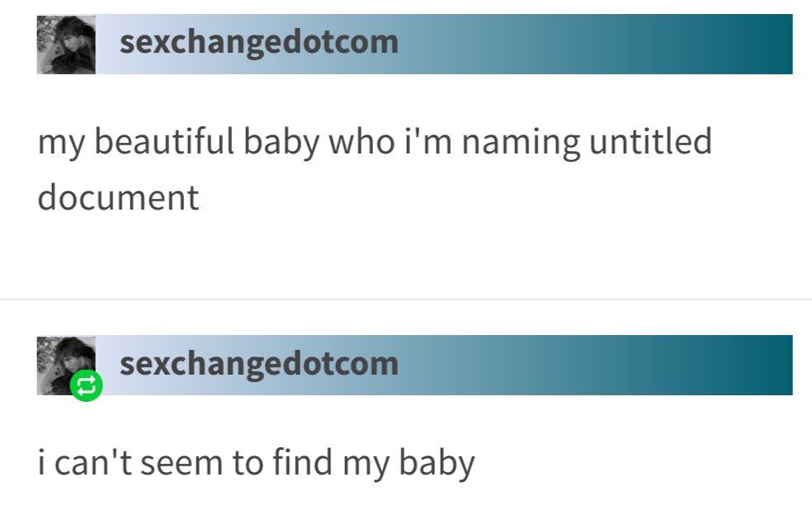Click the word "beautiful" in the top post
Viewport: 812px width, 510px height.
[165, 142]
